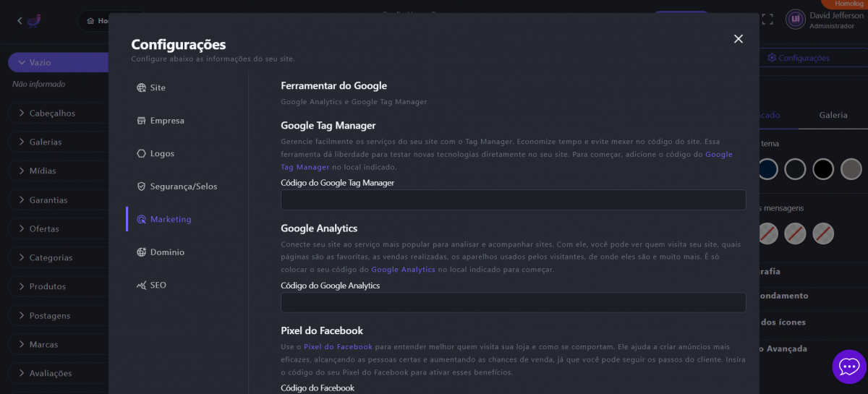Viewport: 868px width, 394px height.
Task: Open the chat support bubble
Action: pos(848,367)
